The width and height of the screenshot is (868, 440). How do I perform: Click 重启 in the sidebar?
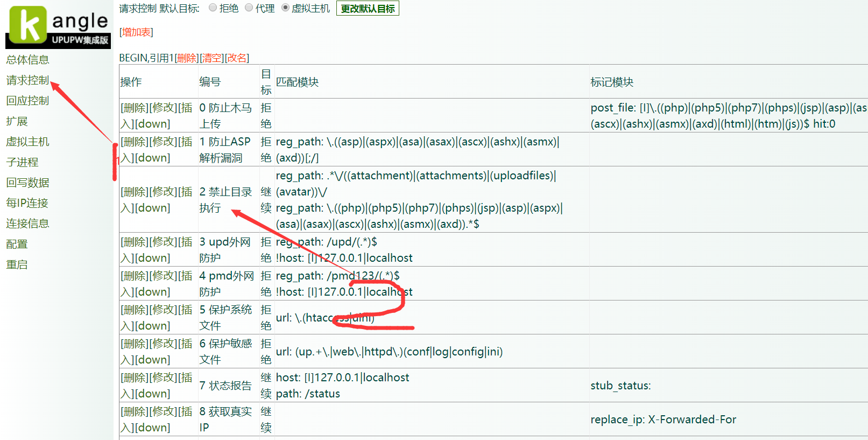[17, 264]
